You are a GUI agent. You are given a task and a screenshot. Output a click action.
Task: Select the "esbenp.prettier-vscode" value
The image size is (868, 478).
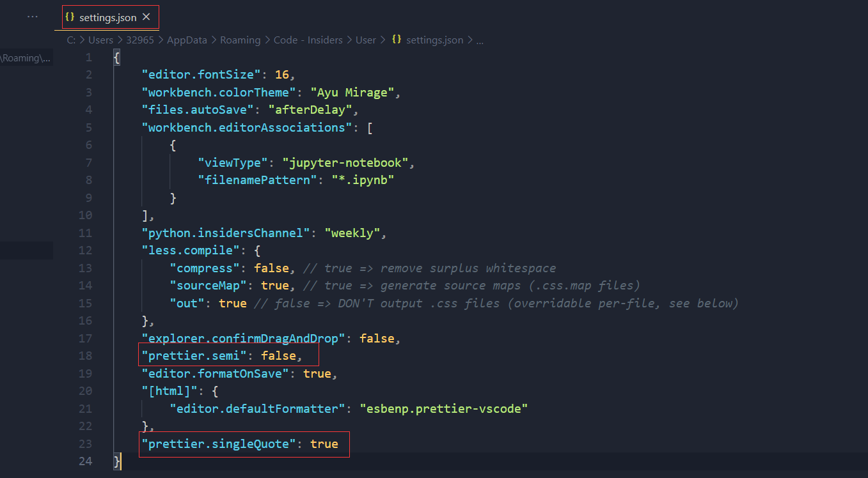click(x=444, y=409)
